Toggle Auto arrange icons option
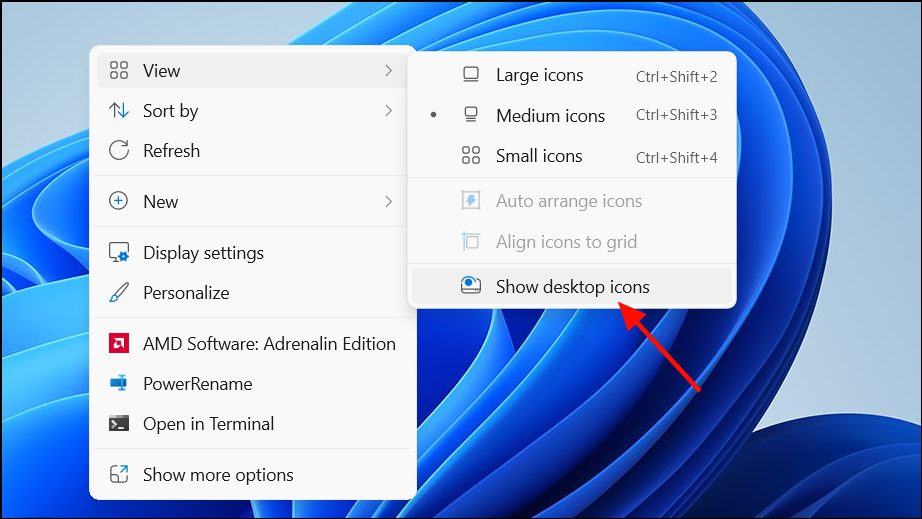 (x=572, y=201)
